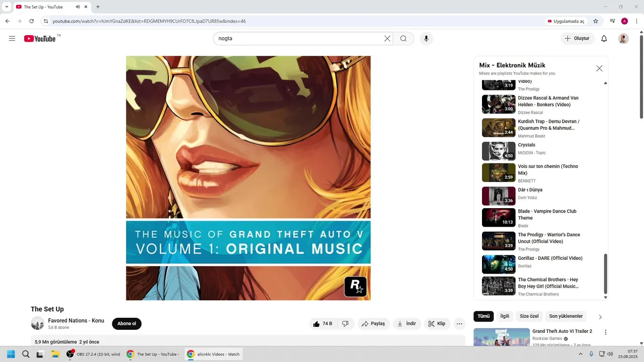The height and width of the screenshot is (362, 644).
Task: Click the magnifier search button
Action: 404,39
